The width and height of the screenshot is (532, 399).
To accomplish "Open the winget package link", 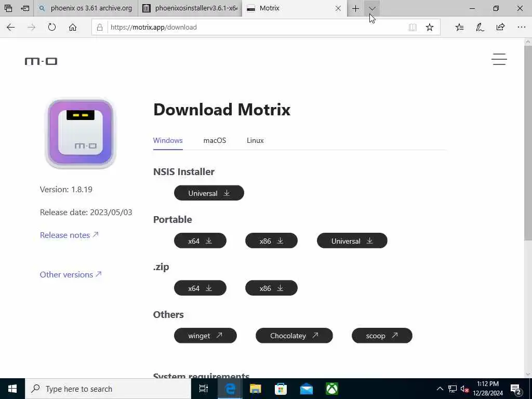I will pos(205,336).
